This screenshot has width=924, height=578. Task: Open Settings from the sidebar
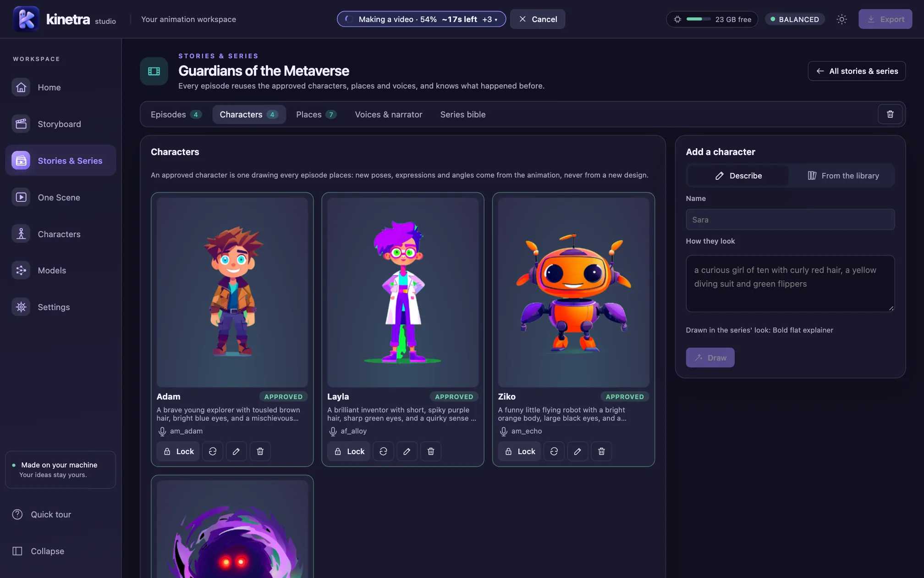[x=60, y=307]
